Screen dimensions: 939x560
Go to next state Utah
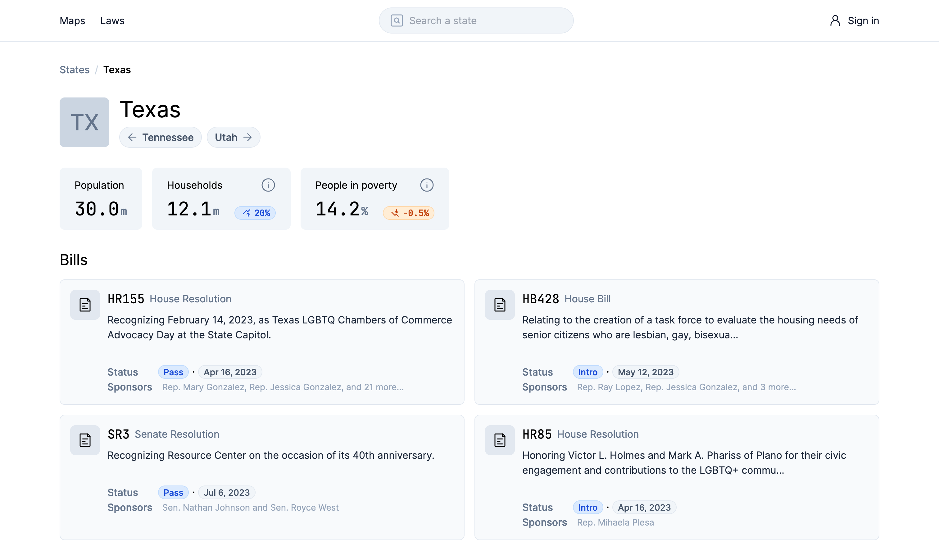coord(233,137)
